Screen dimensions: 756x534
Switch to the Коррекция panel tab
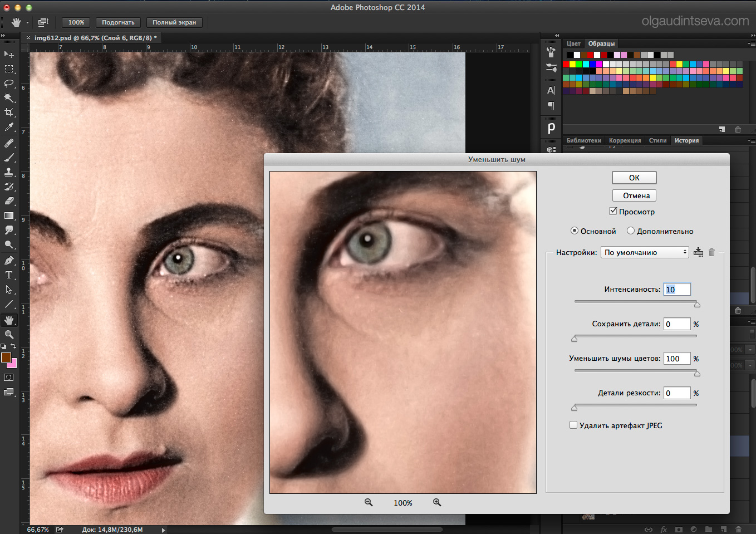pos(625,140)
